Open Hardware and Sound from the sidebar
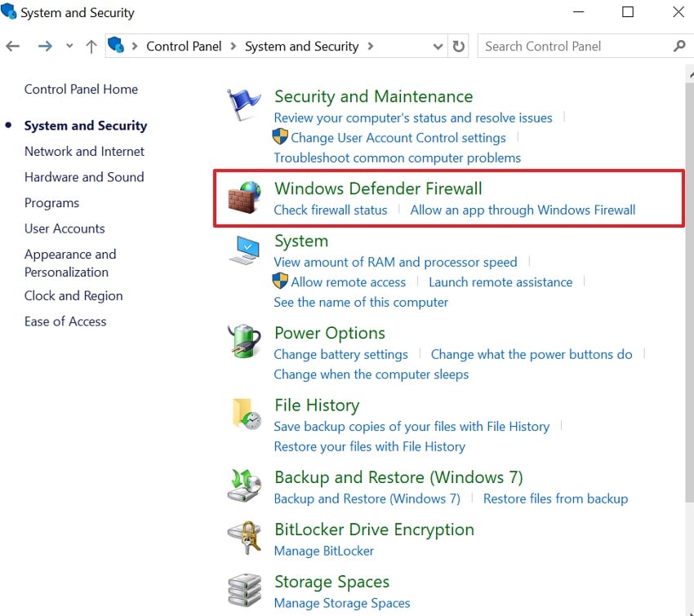 pyautogui.click(x=84, y=177)
